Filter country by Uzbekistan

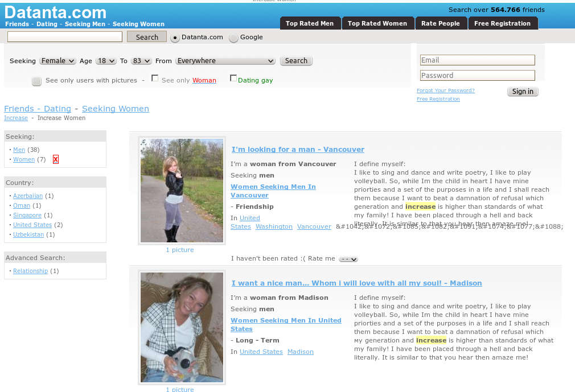(28, 235)
